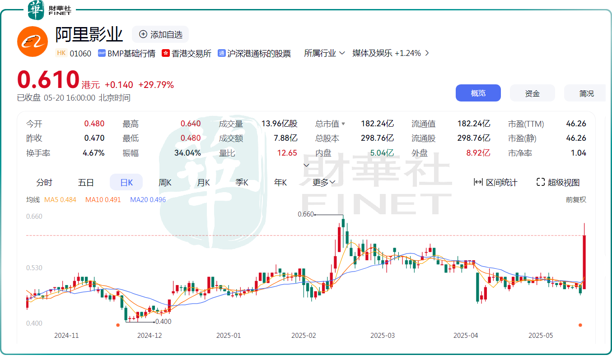Image resolution: width=612 pixels, height=364 pixels.
Task: Click the 阿里影业 stock name title
Action: 89,34
